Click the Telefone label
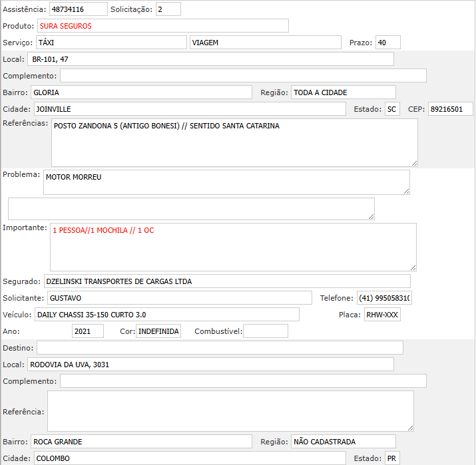Image resolution: width=476 pixels, height=465 pixels. coord(337,298)
